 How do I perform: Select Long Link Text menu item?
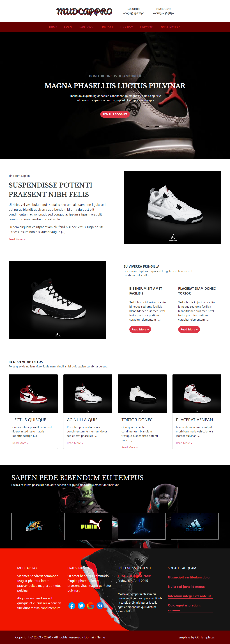169,27
